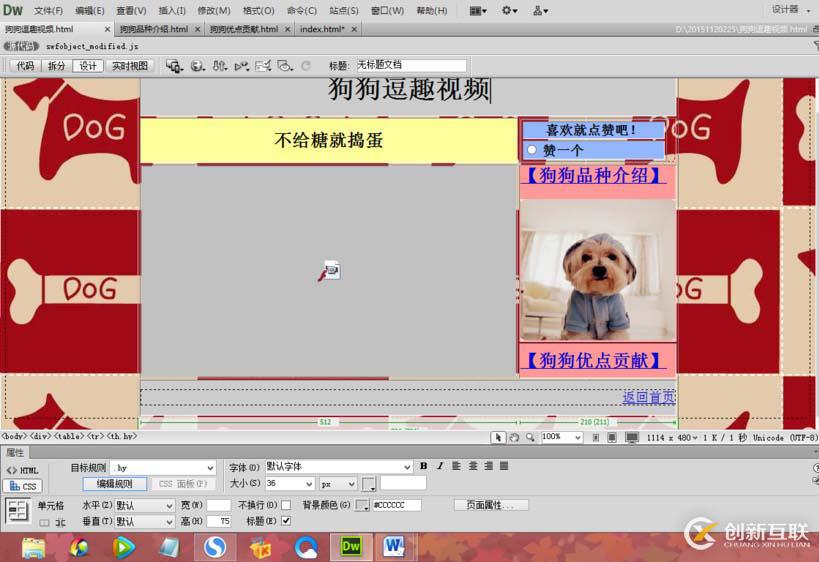This screenshot has height=562, width=819.
Task: Justify text in the properties panel
Action: tap(504, 466)
